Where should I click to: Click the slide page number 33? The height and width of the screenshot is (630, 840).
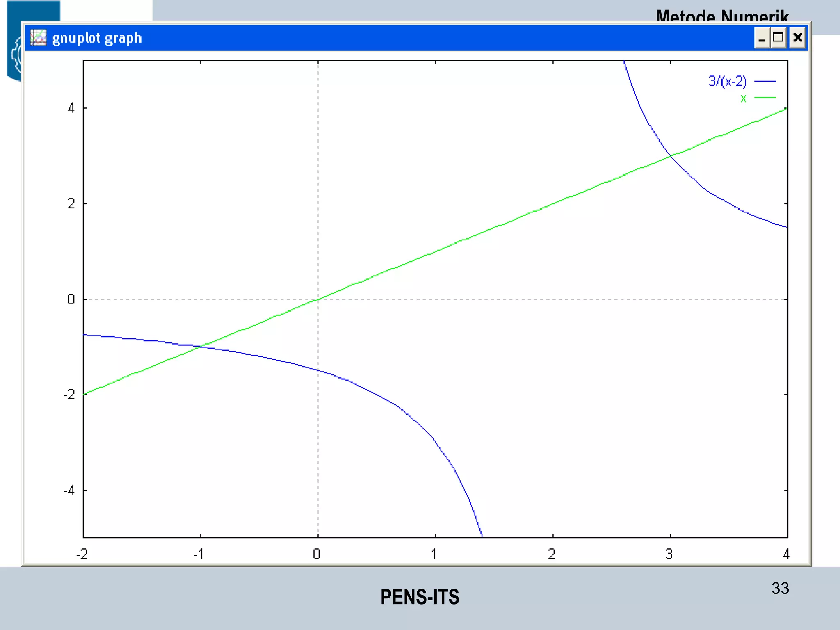click(x=780, y=588)
